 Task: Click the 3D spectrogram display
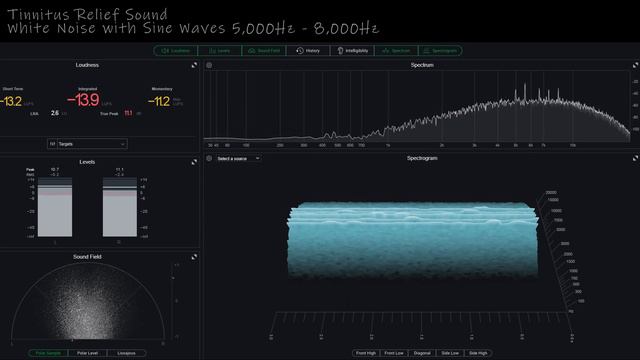click(413, 241)
